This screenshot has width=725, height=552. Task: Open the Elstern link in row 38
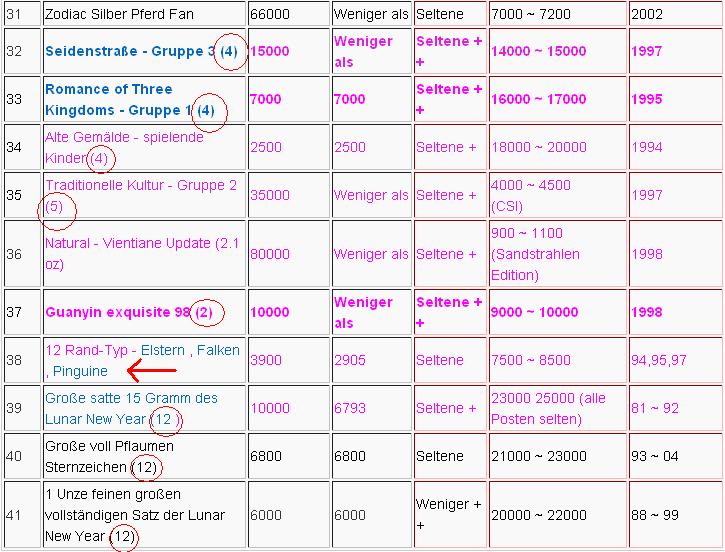(x=164, y=350)
